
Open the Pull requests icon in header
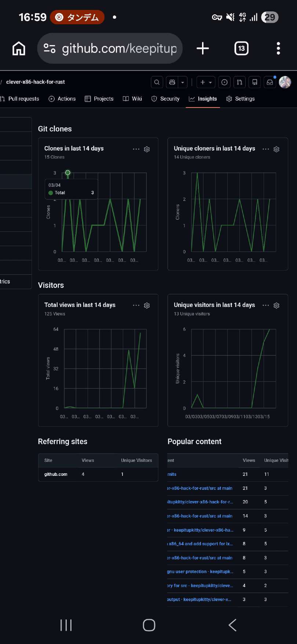click(x=239, y=82)
